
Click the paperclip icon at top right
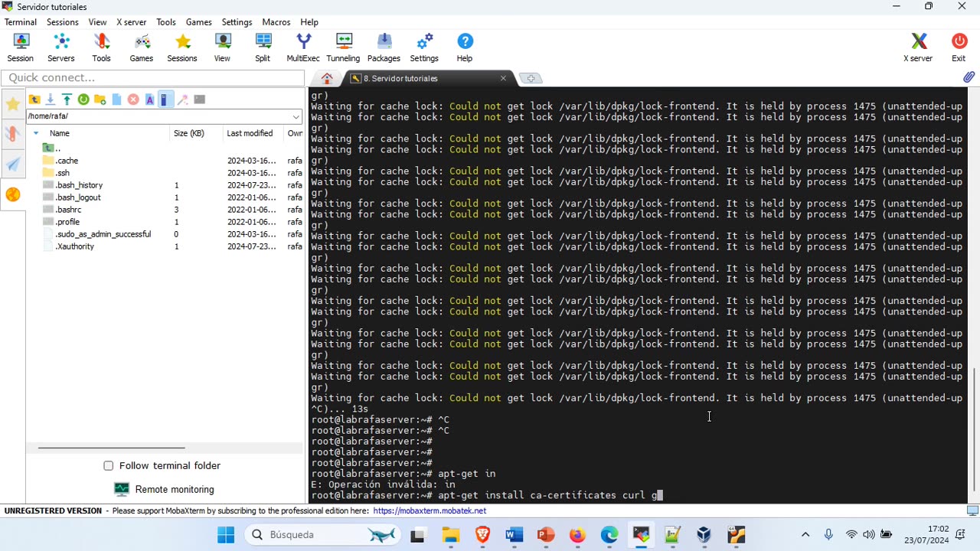point(969,77)
